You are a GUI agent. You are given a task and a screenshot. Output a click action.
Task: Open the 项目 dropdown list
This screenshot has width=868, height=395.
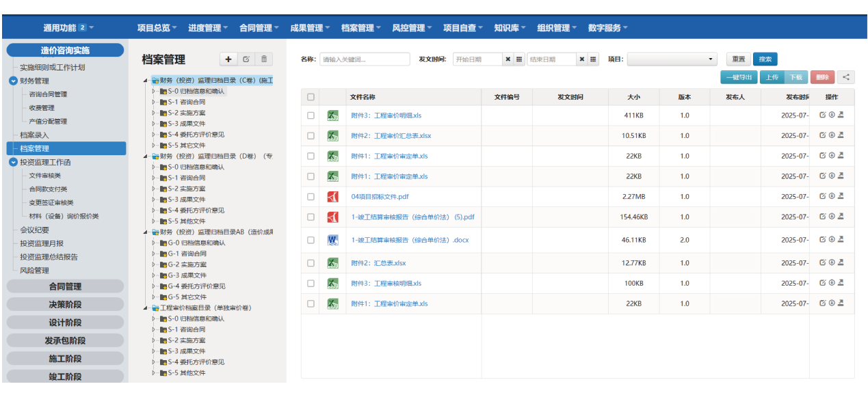(x=672, y=59)
